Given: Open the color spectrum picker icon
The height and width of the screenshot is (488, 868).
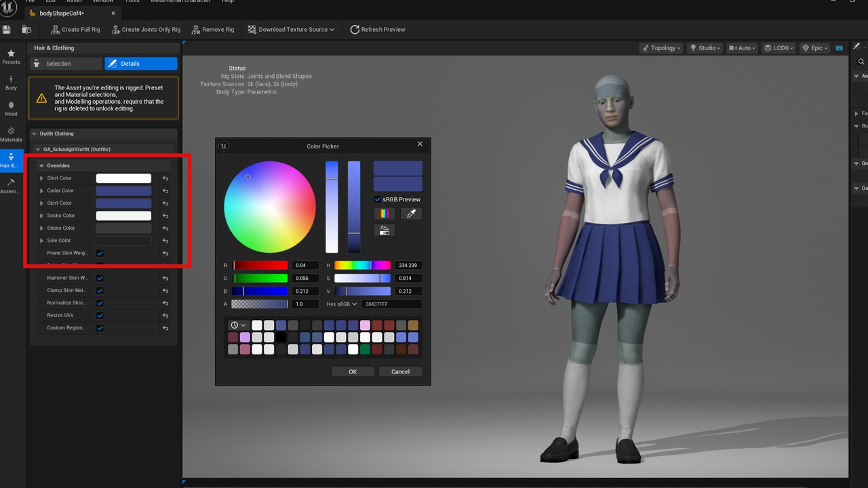Looking at the screenshot, I should (384, 213).
